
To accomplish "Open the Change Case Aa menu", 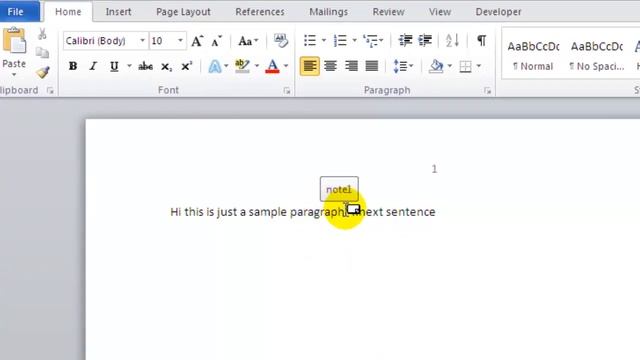I will 248,41.
